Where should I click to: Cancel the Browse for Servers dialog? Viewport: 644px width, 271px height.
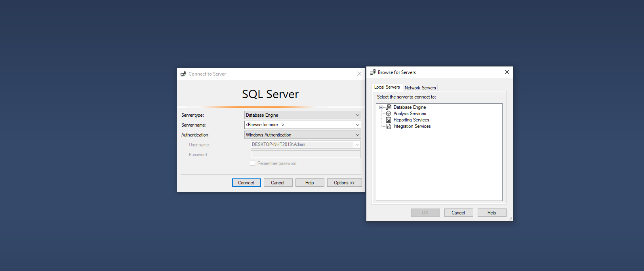pyautogui.click(x=459, y=213)
